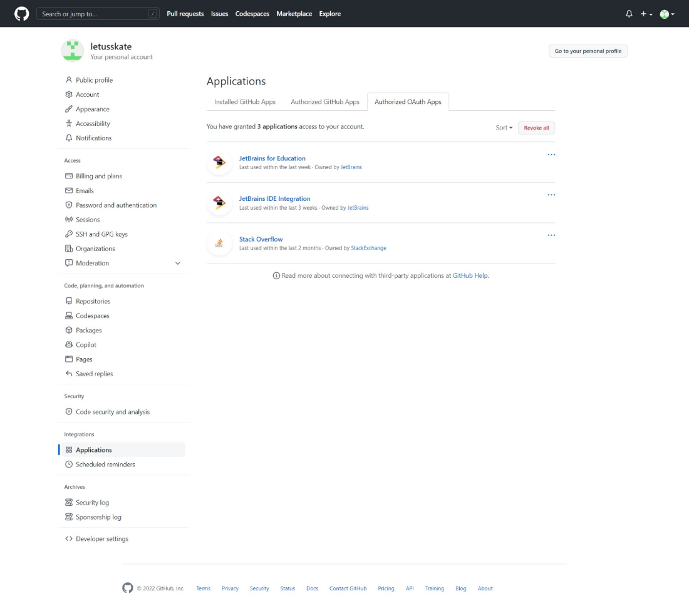Click the Docs footer link

(x=312, y=588)
